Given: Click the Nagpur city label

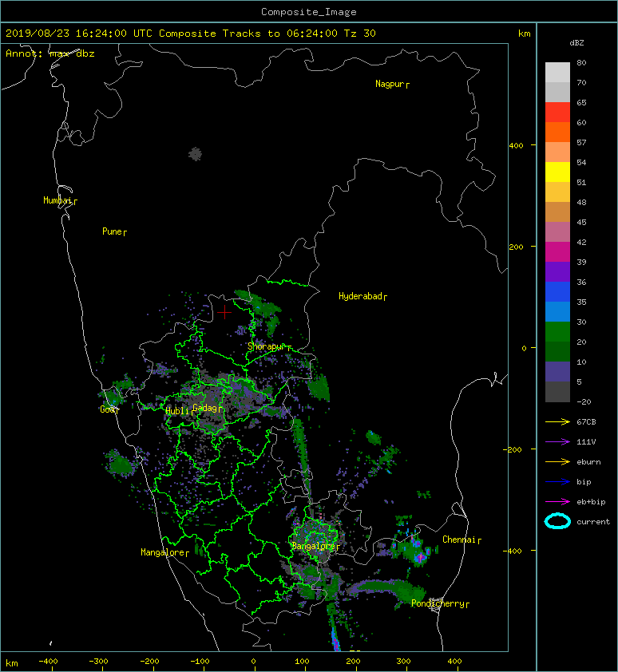Looking at the screenshot, I should point(390,84).
